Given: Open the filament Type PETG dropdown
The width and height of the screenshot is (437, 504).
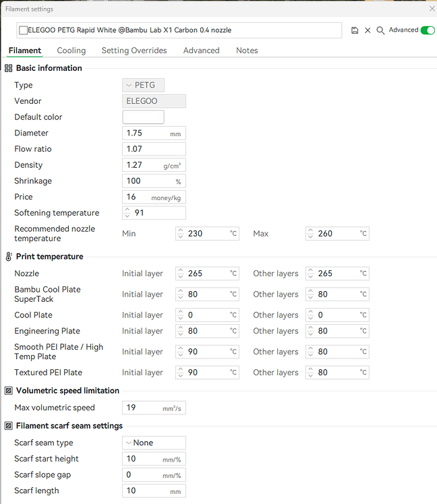Looking at the screenshot, I should tap(143, 85).
